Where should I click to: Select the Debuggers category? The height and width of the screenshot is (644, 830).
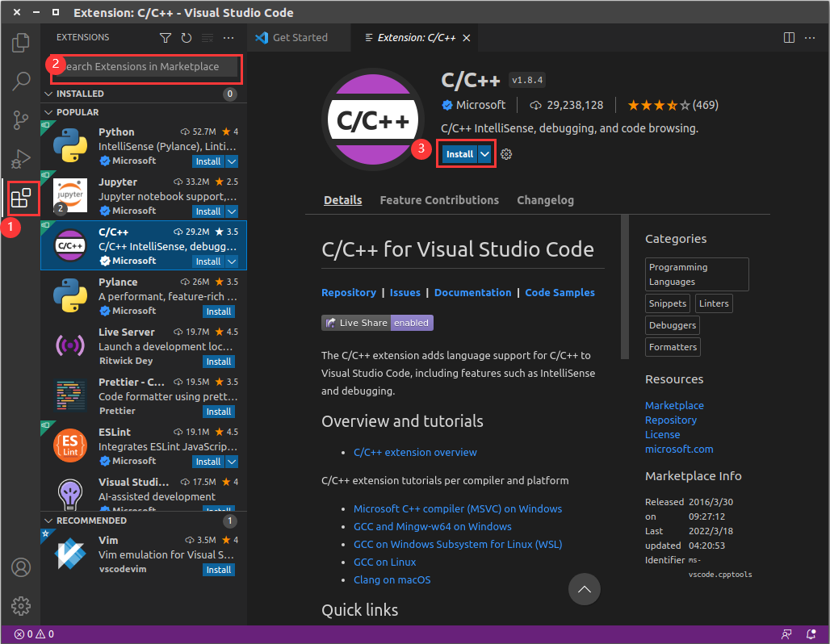[673, 325]
